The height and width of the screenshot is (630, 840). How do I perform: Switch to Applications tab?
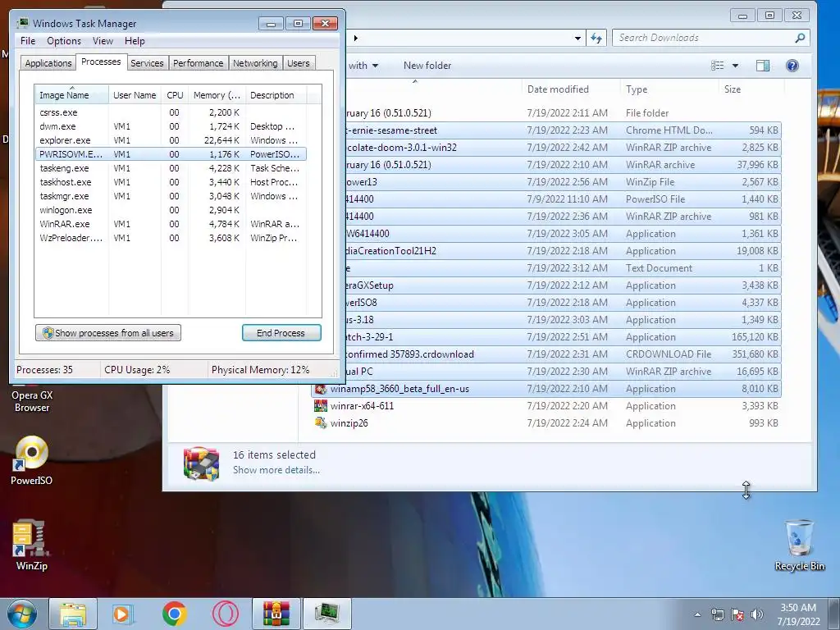[x=48, y=62]
